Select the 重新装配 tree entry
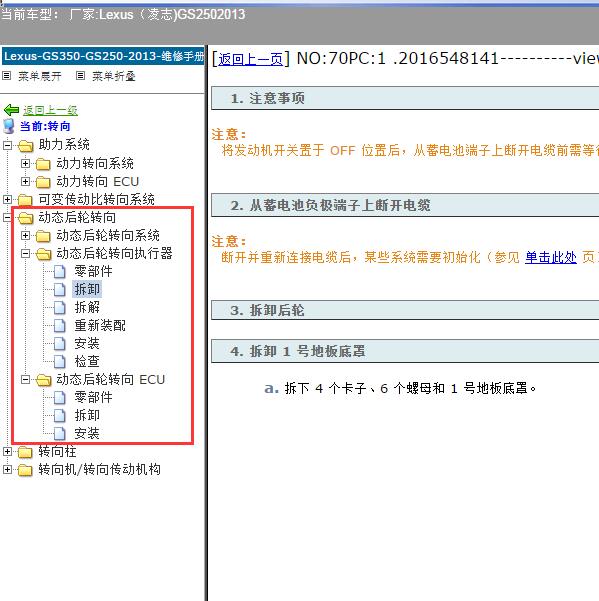The image size is (599, 601). coord(100,325)
